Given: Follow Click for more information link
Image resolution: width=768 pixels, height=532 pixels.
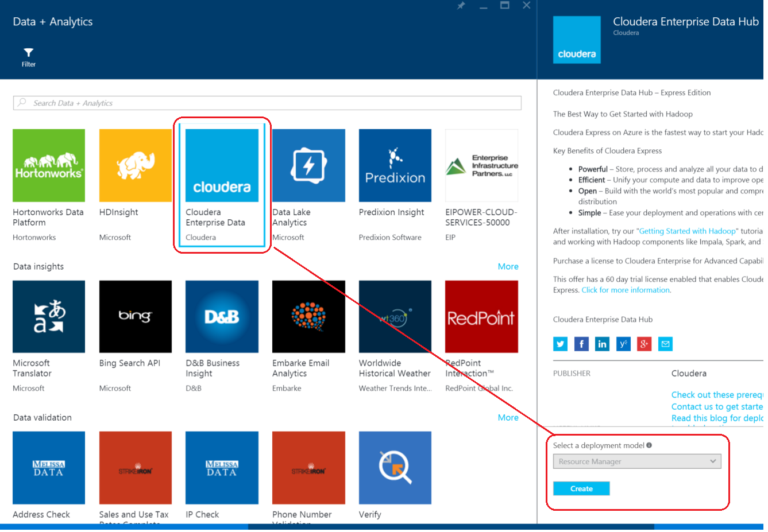Looking at the screenshot, I should pos(626,290).
